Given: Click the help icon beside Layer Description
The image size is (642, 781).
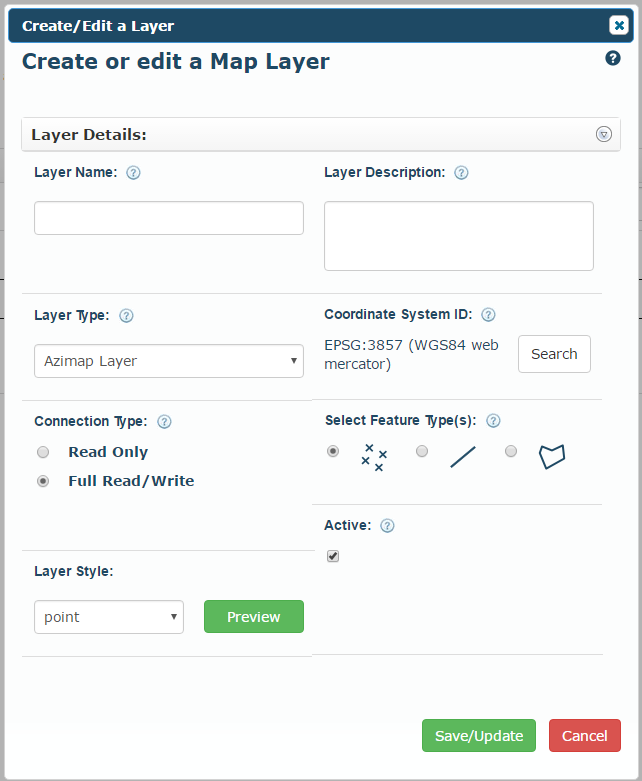Looking at the screenshot, I should [x=461, y=173].
